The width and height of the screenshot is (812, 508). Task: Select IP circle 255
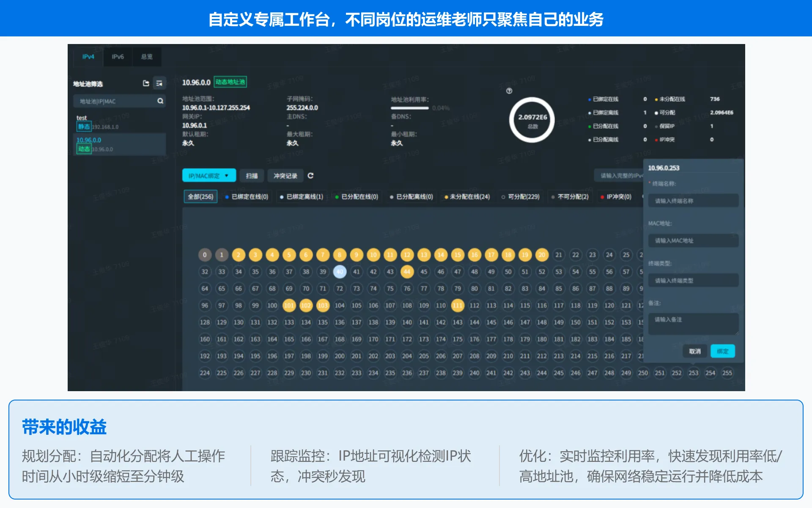click(727, 373)
